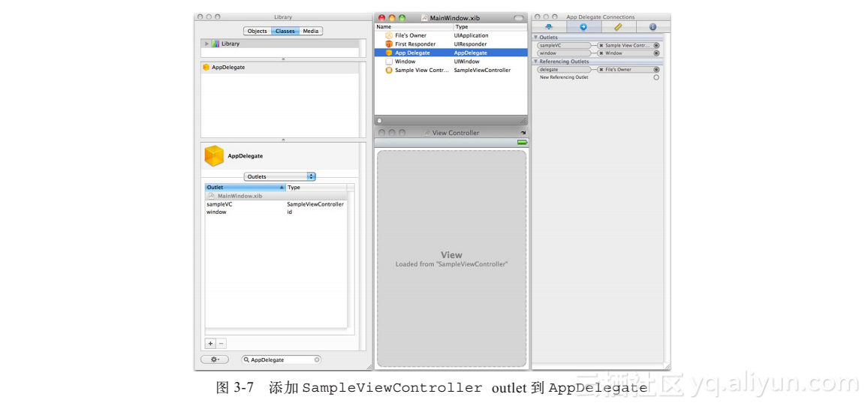
Task: Click the id type cell for window
Action: [290, 212]
